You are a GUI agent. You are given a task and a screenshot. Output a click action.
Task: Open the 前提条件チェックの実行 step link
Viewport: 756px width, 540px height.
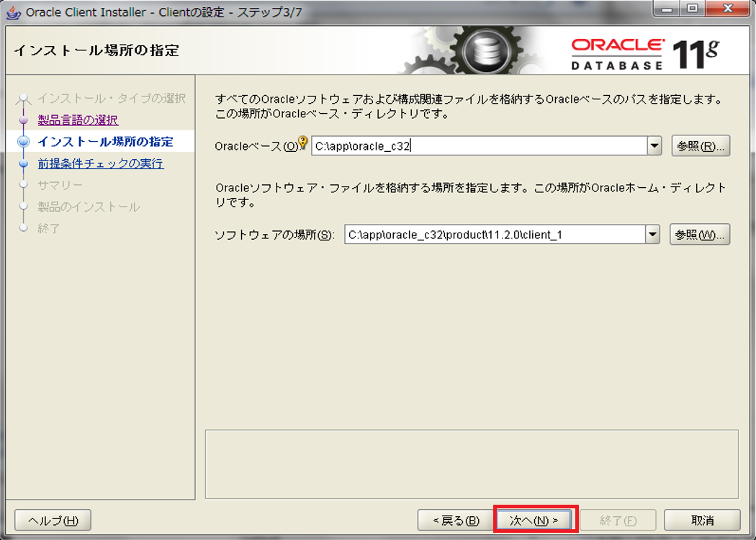point(101,163)
